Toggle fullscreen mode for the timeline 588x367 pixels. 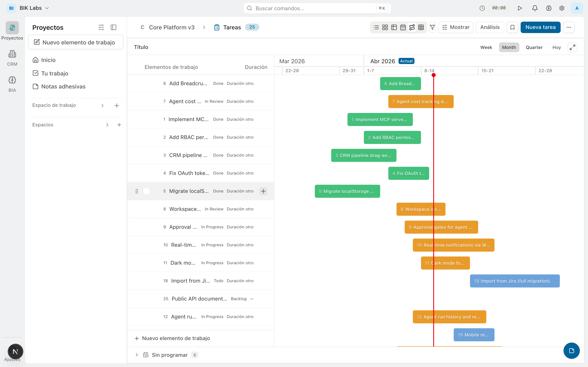572,47
